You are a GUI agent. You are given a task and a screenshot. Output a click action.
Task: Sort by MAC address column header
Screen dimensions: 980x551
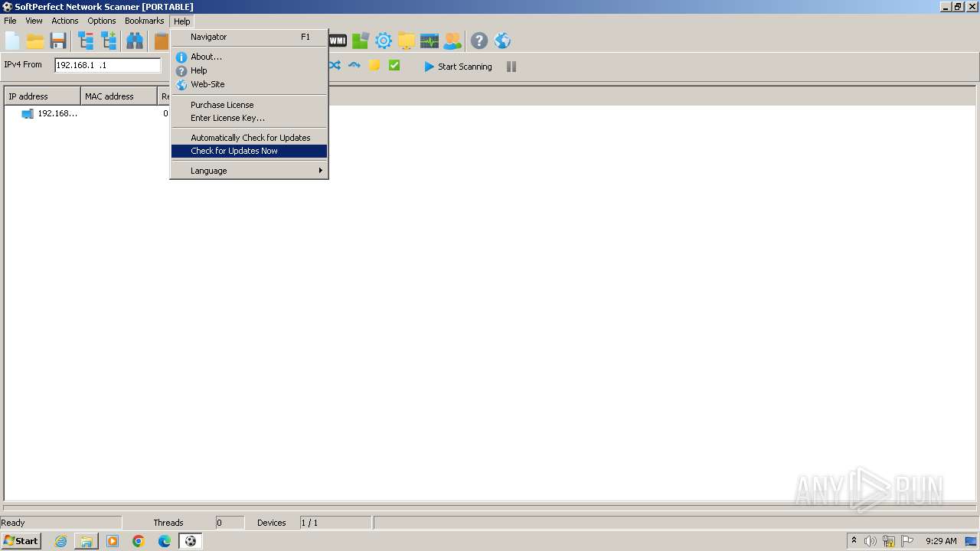119,96
